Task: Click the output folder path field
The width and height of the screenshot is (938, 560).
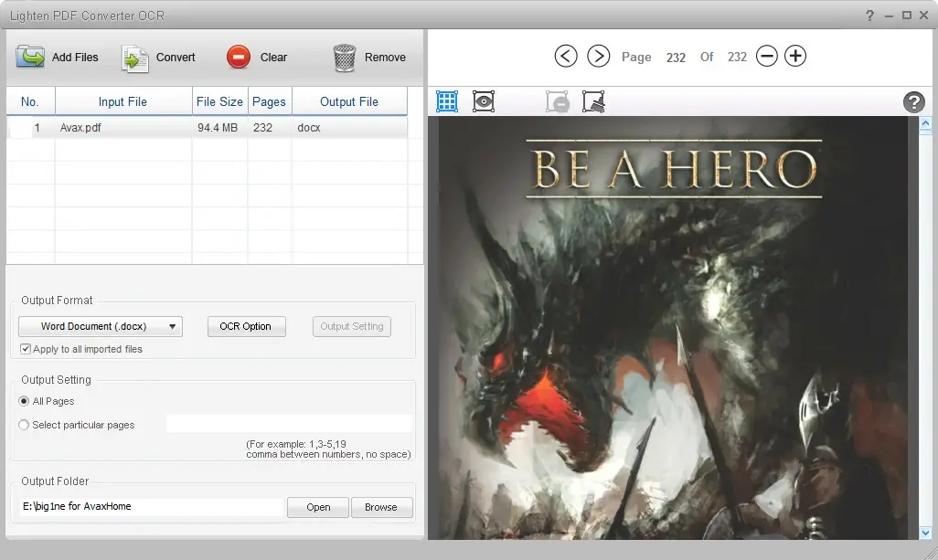Action: coord(151,506)
